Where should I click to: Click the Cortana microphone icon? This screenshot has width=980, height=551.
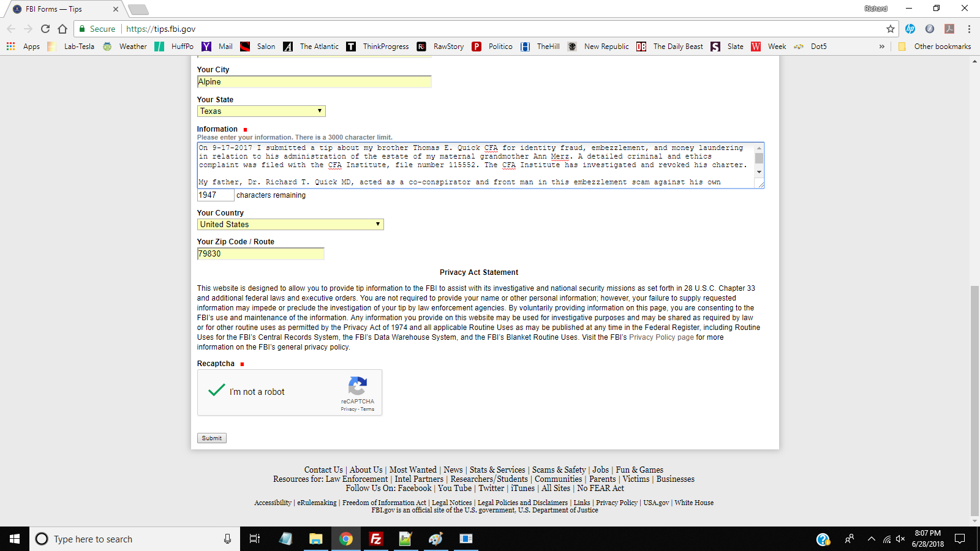pyautogui.click(x=227, y=539)
